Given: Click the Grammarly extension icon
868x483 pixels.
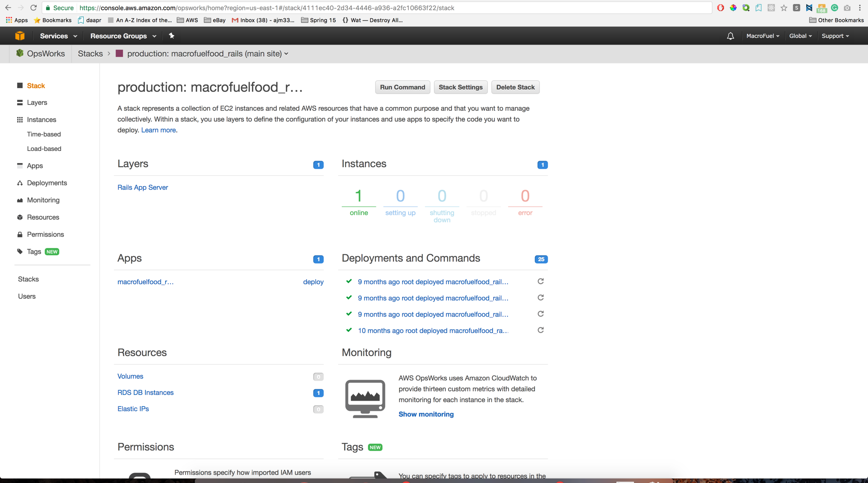Looking at the screenshot, I should (x=835, y=8).
